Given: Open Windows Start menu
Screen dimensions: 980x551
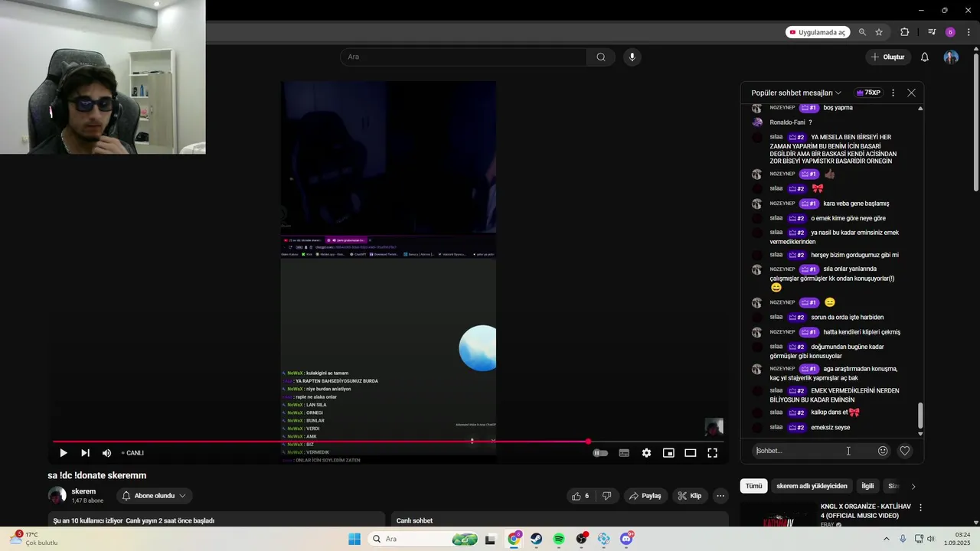Looking at the screenshot, I should pos(354,539).
